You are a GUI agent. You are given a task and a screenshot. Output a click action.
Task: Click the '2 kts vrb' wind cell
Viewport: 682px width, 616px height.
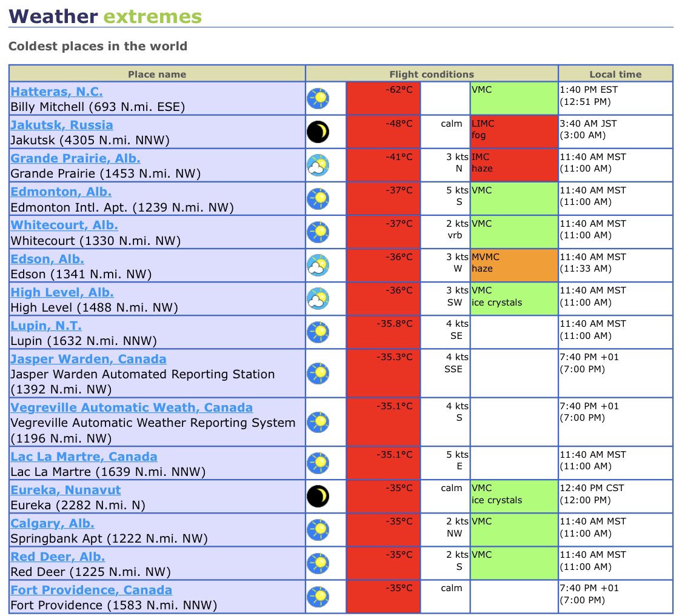coord(446,232)
